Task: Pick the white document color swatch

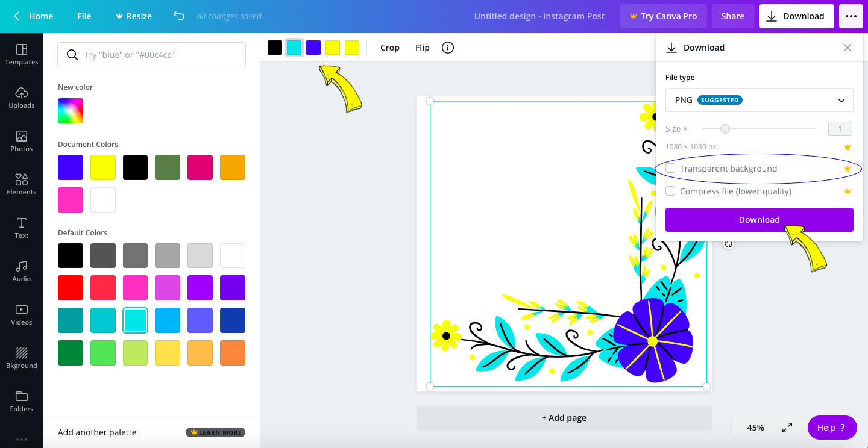Action: [x=103, y=200]
